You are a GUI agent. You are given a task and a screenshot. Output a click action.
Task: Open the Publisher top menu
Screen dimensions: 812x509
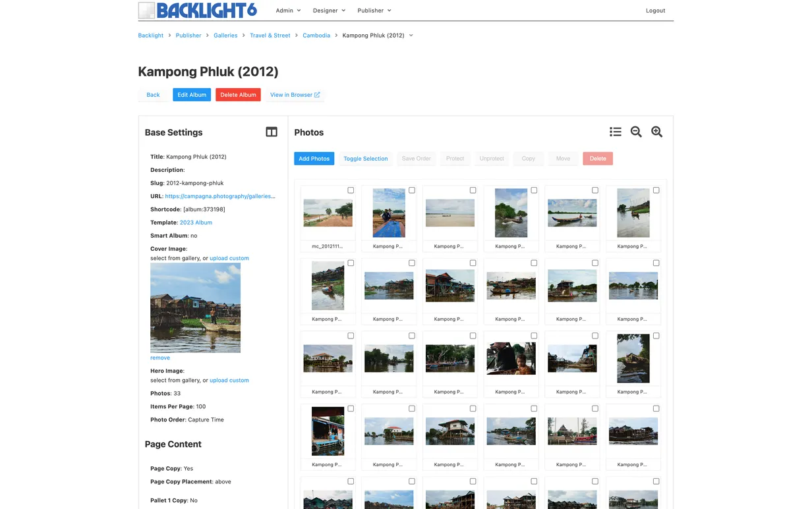pos(374,11)
